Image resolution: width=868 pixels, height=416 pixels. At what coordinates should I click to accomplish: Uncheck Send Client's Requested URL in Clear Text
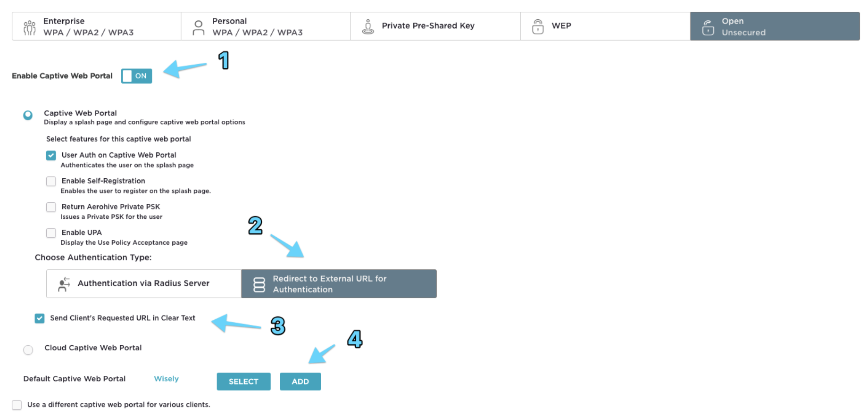coord(40,318)
